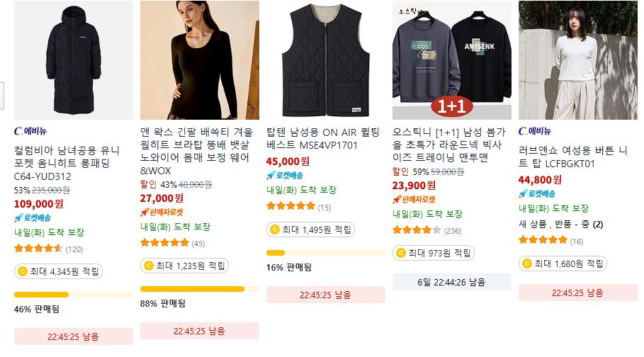The height and width of the screenshot is (357, 644).
Task: Click the 88% 판매됨 progress bar
Action: click(x=200, y=289)
